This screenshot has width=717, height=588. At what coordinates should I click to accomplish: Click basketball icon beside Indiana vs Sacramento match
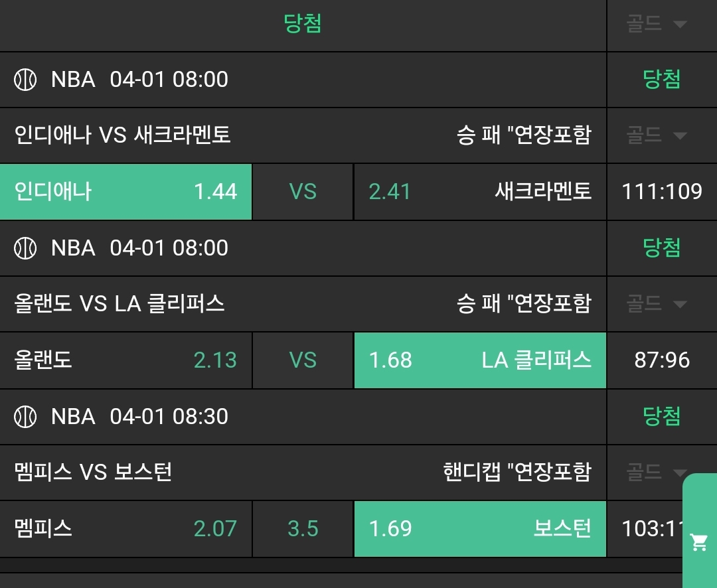[x=25, y=80]
